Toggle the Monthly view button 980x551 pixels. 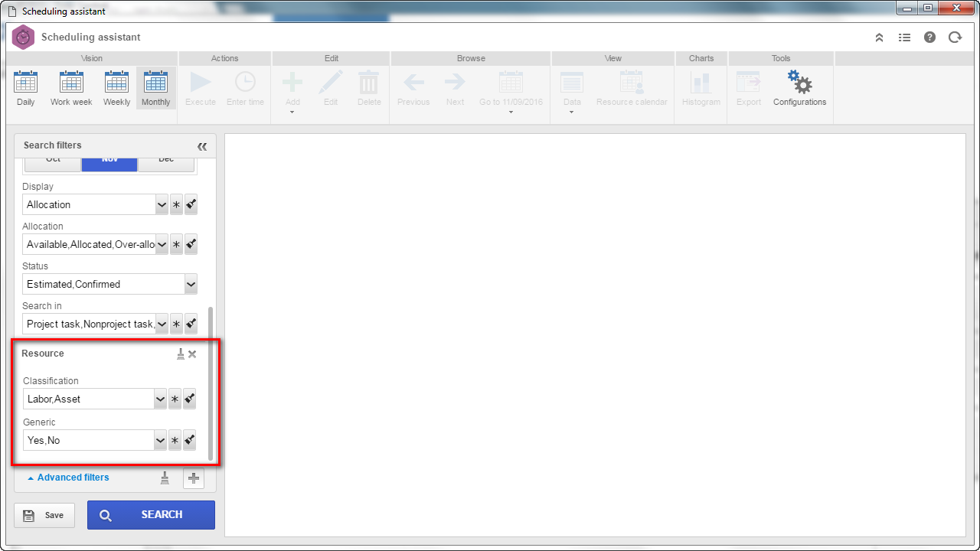pos(156,88)
